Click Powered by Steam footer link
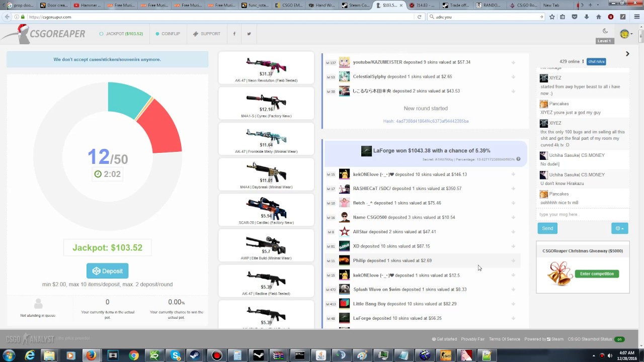This screenshot has width=644, height=362. (x=544, y=339)
